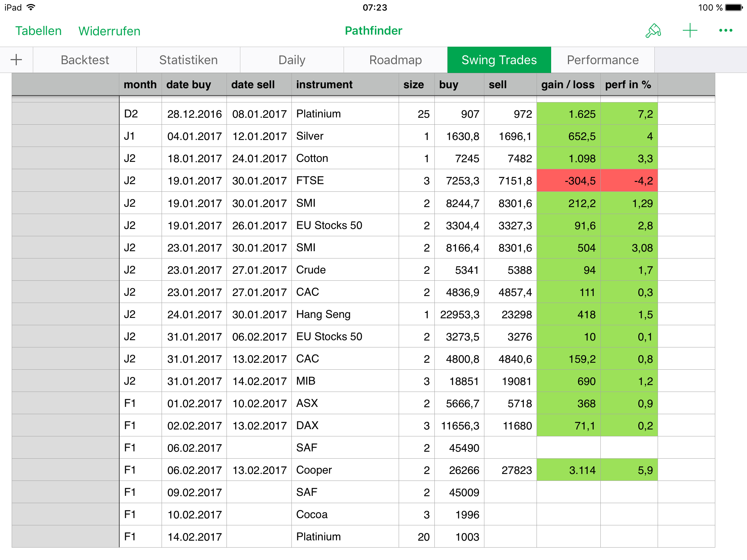
Task: Select the green Platinium gain cell 1.625
Action: [x=568, y=114]
